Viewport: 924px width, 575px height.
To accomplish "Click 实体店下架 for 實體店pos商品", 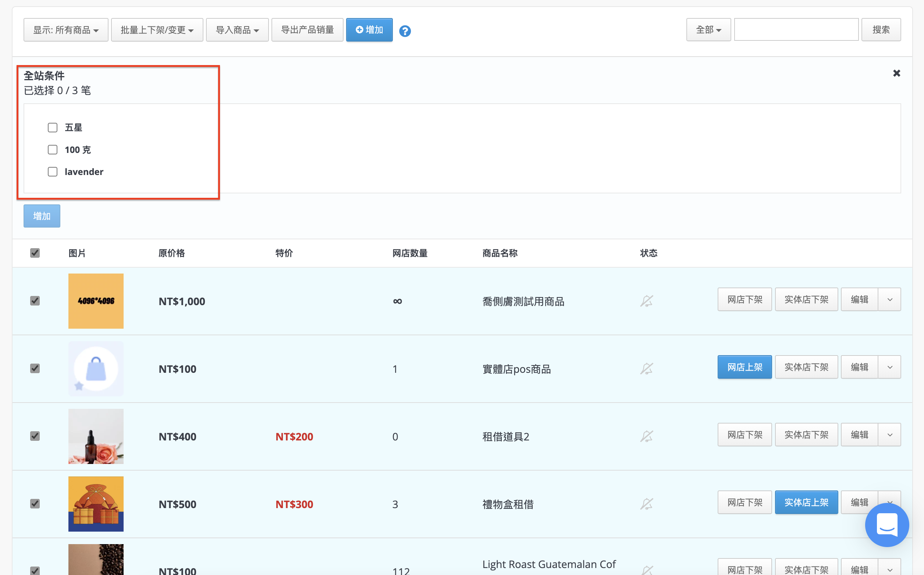I will pyautogui.click(x=806, y=367).
